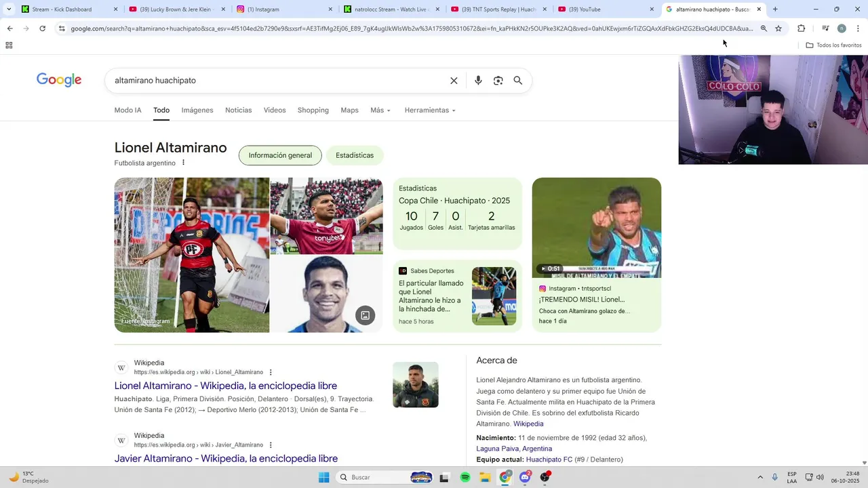Switch to the Instagram browser tab
868x488 pixels.
click(x=284, y=9)
